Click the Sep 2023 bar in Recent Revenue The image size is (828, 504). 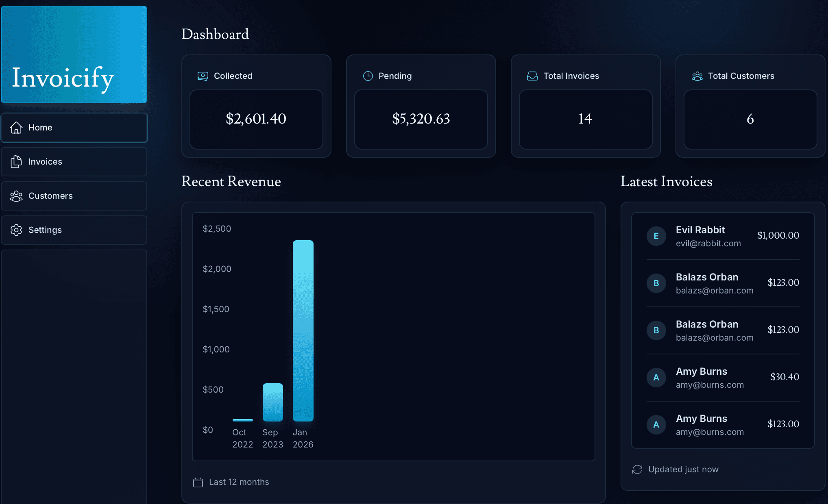click(272, 402)
